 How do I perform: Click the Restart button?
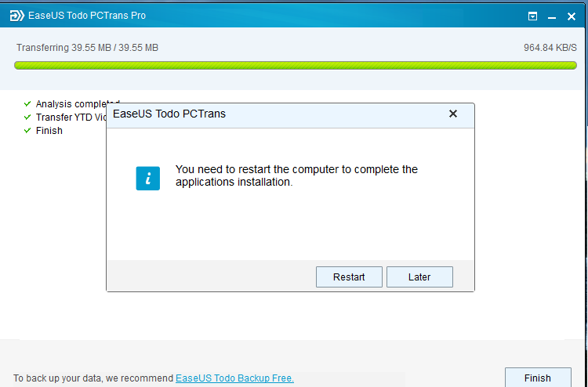(349, 277)
